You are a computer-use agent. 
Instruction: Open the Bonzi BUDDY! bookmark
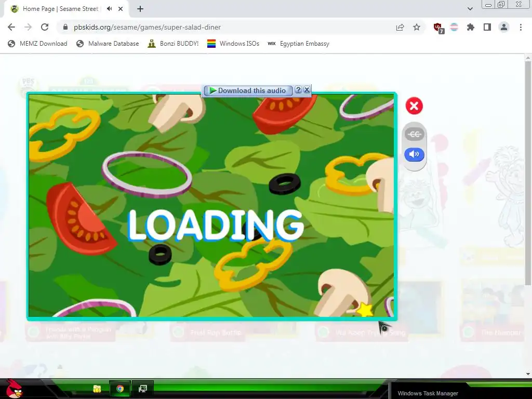pos(173,44)
